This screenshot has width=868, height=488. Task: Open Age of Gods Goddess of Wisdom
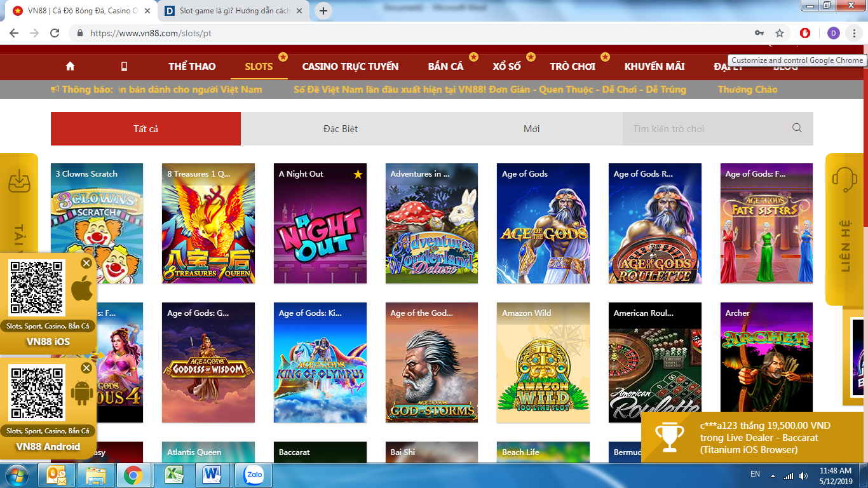coord(208,362)
